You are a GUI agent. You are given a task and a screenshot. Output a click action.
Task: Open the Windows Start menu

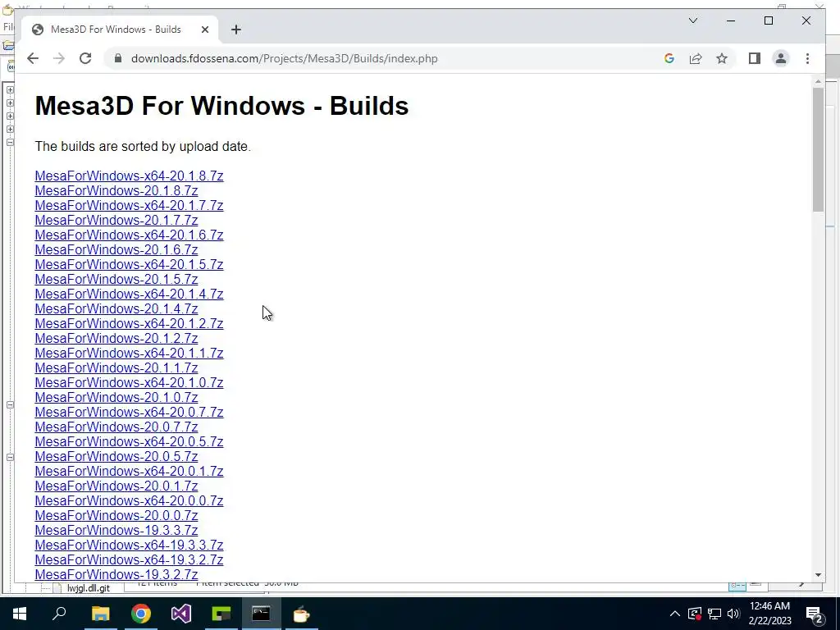(x=20, y=614)
